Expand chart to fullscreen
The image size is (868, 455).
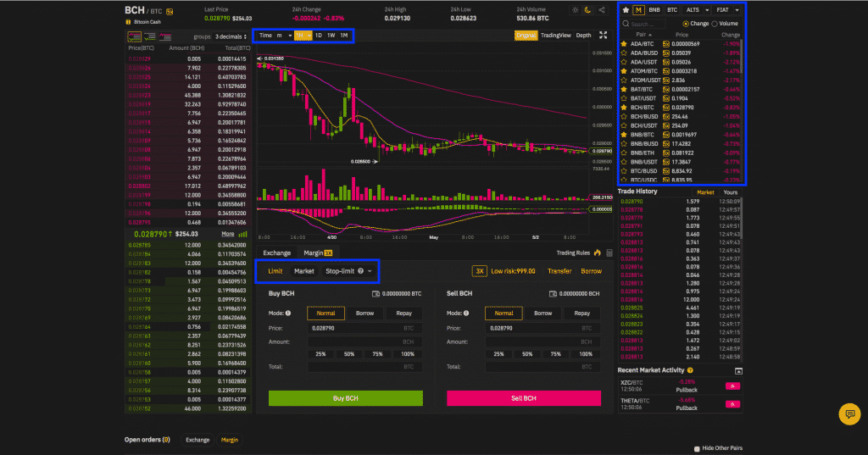604,35
